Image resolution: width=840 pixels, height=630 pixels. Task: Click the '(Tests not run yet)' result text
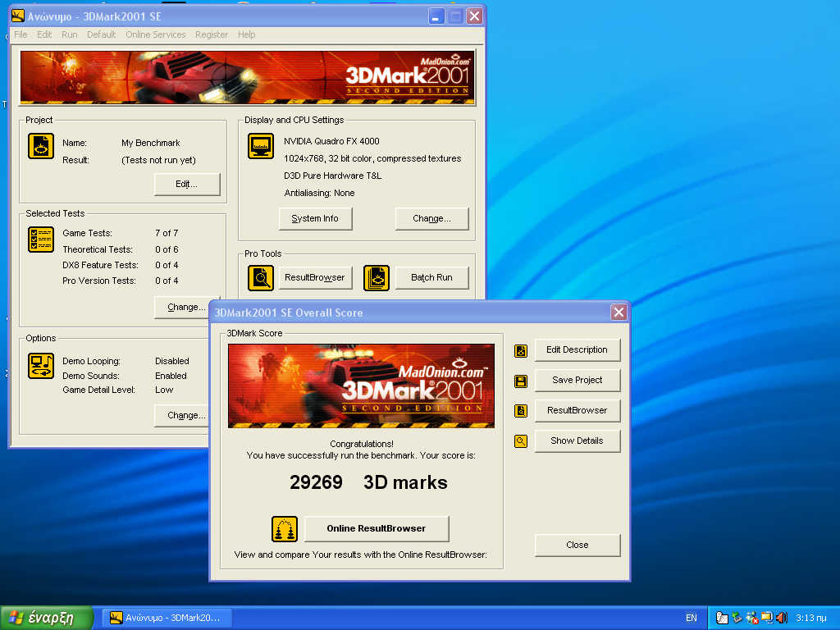tap(158, 160)
